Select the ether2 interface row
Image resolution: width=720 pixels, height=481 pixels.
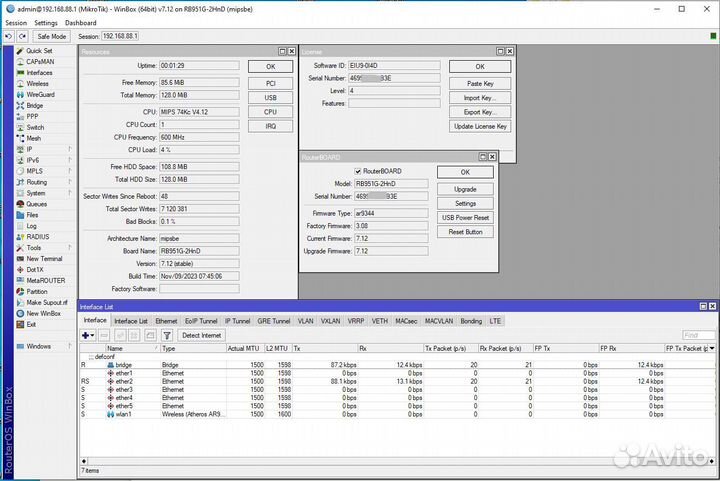coord(397,381)
